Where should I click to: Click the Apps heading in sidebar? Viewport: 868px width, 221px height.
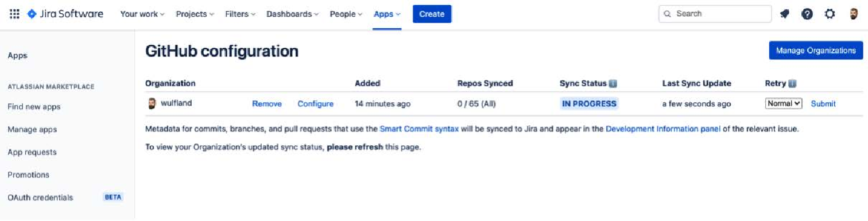click(x=17, y=56)
